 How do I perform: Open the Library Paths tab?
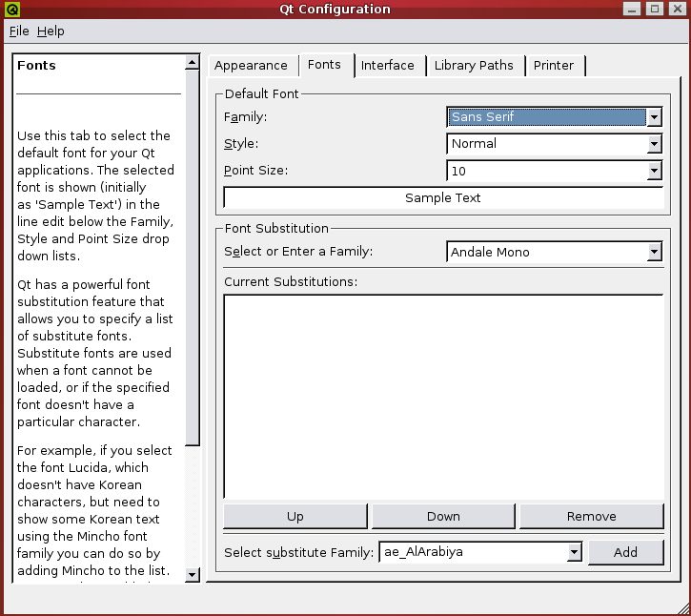tap(473, 66)
